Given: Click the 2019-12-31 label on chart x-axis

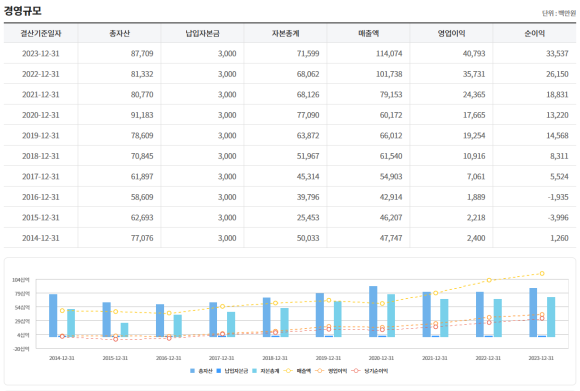Looking at the screenshot, I should [x=328, y=358].
